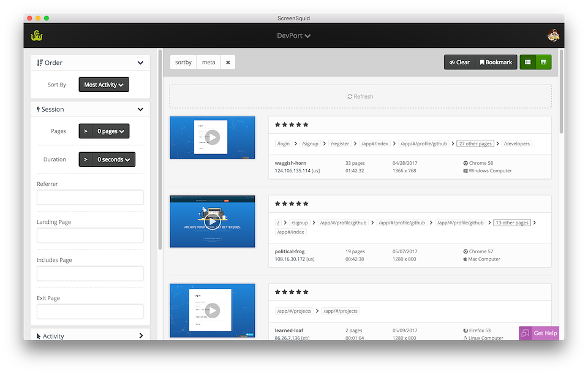
Task: Toggle the Pages greater-than comparison operator
Action: [85, 131]
